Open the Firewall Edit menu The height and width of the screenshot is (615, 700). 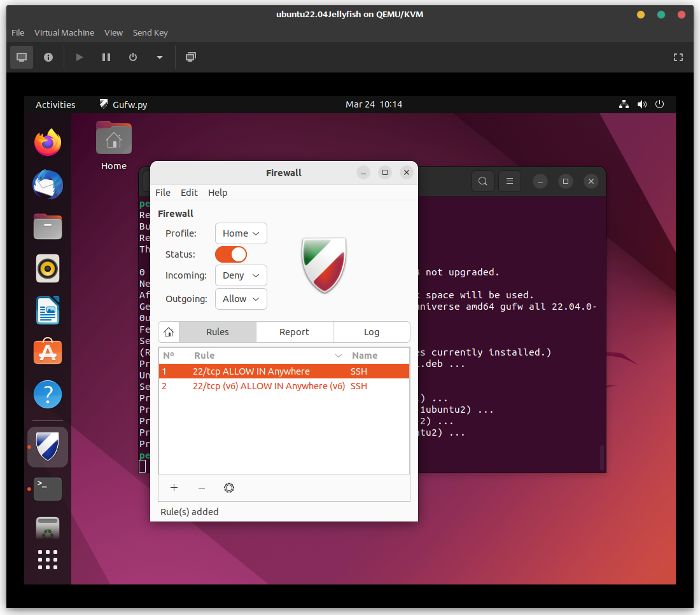coord(189,193)
